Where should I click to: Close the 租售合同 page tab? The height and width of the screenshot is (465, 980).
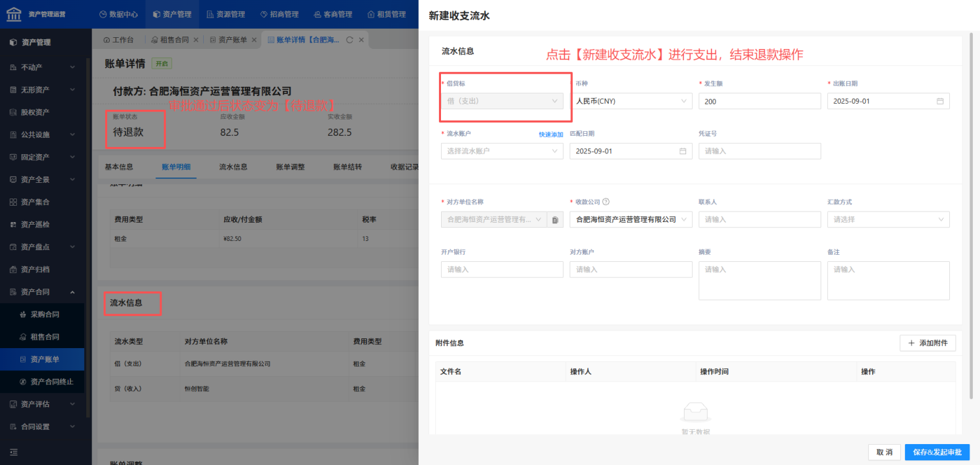196,40
